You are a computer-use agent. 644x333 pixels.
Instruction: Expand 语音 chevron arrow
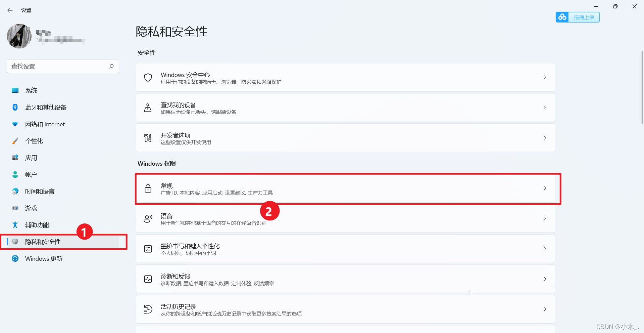tap(545, 218)
